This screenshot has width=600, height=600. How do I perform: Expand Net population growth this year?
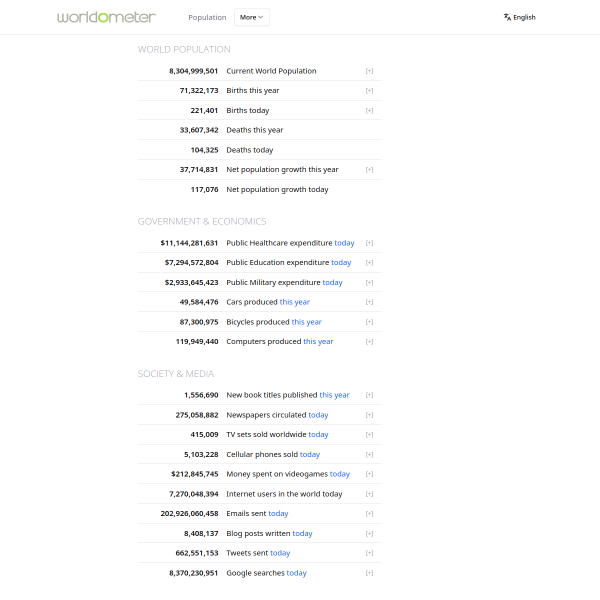pos(369,170)
